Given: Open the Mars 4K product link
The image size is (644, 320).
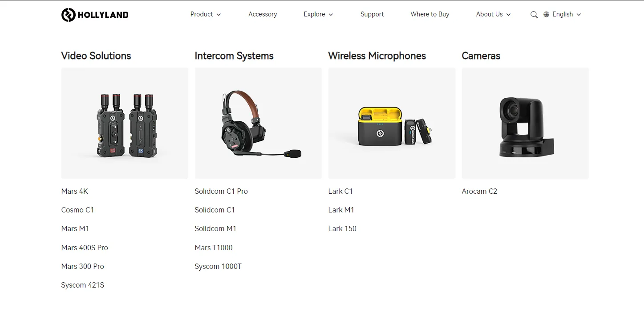Looking at the screenshot, I should 75,191.
